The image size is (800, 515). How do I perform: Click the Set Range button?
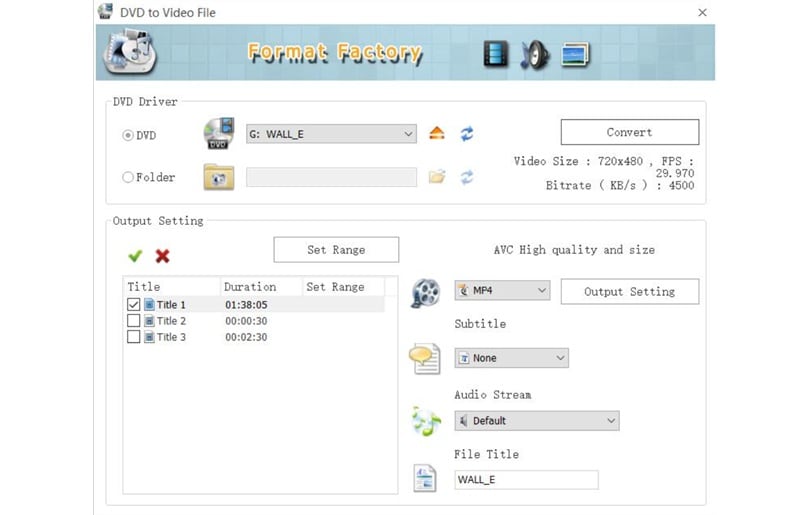(336, 250)
